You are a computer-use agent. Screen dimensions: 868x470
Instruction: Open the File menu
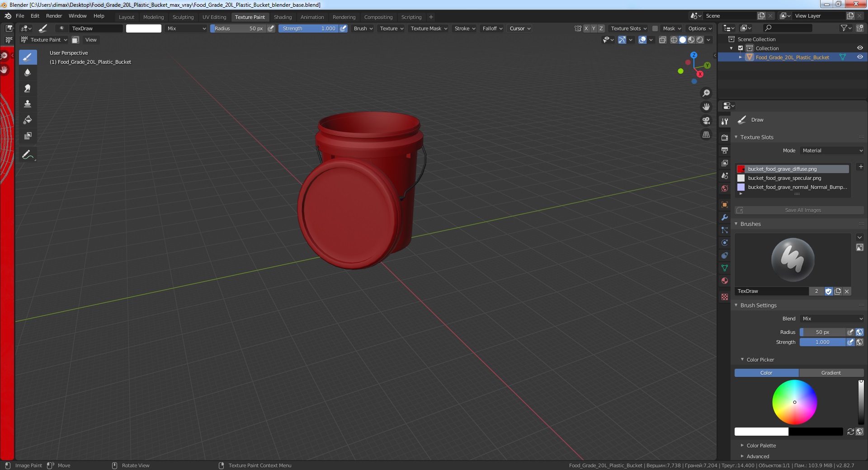click(20, 16)
